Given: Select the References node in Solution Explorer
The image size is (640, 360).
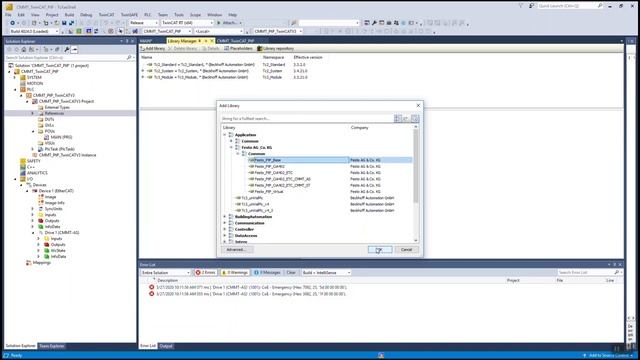Looking at the screenshot, I should click(54, 113).
